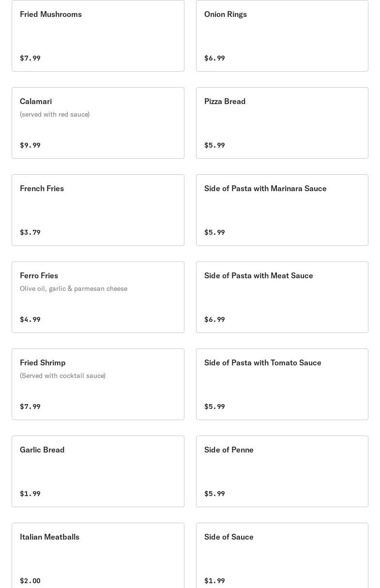Select the Garlic Bread card

click(98, 471)
